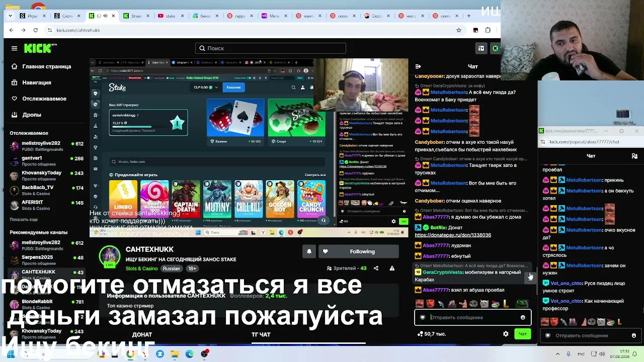Open emoji picker in main chat input
This screenshot has width=644, height=362.
click(523, 318)
